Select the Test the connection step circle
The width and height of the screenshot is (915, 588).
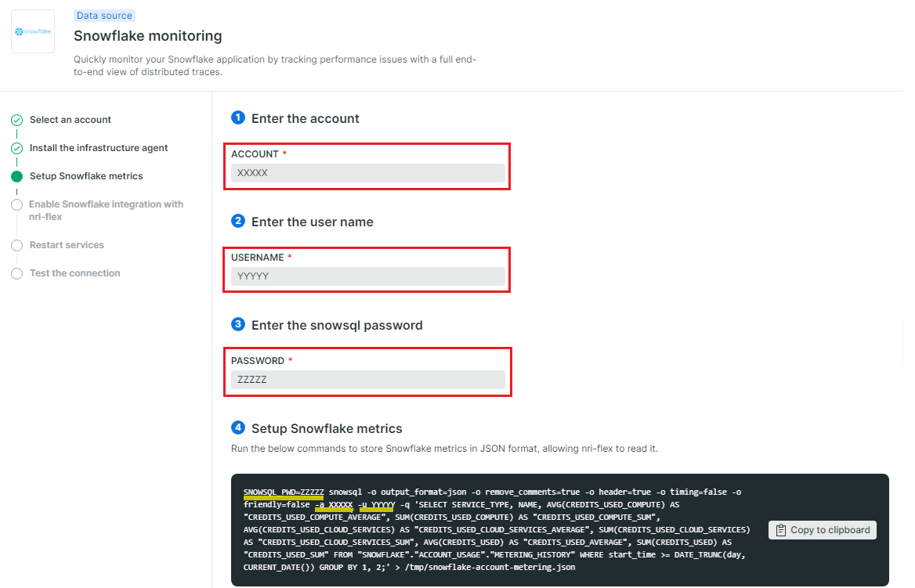tap(16, 273)
